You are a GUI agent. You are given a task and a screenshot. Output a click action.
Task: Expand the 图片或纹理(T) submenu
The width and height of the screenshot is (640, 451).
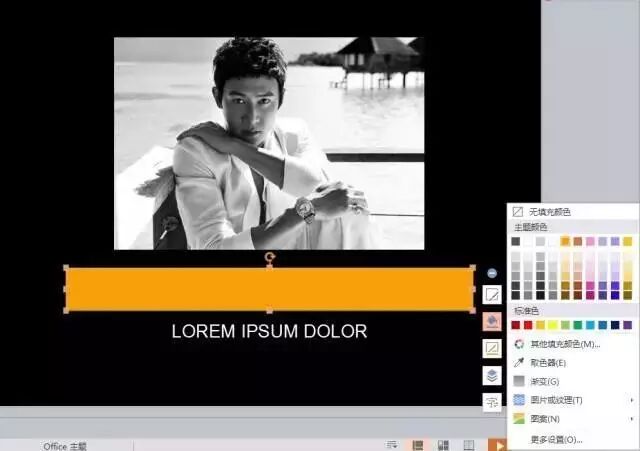tap(573, 400)
